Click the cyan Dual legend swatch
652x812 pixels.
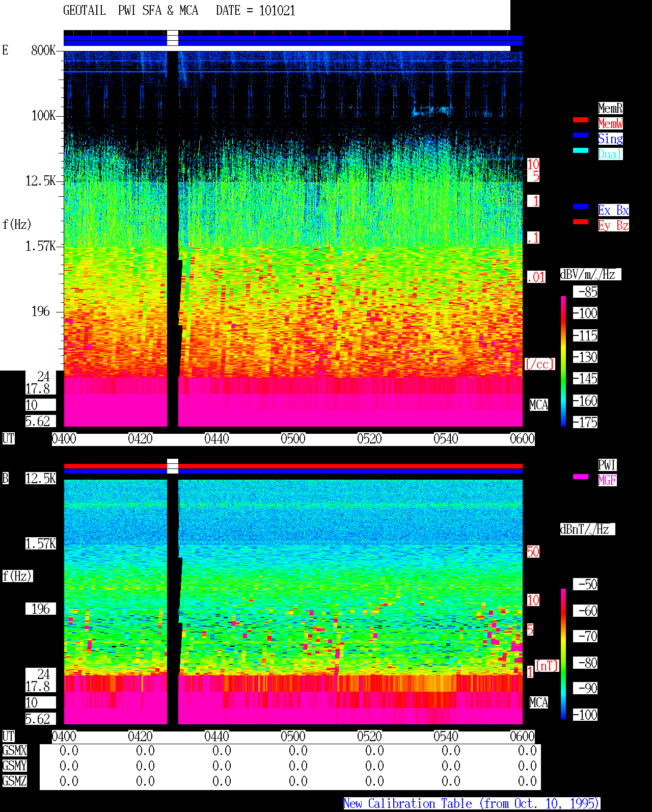tap(581, 150)
